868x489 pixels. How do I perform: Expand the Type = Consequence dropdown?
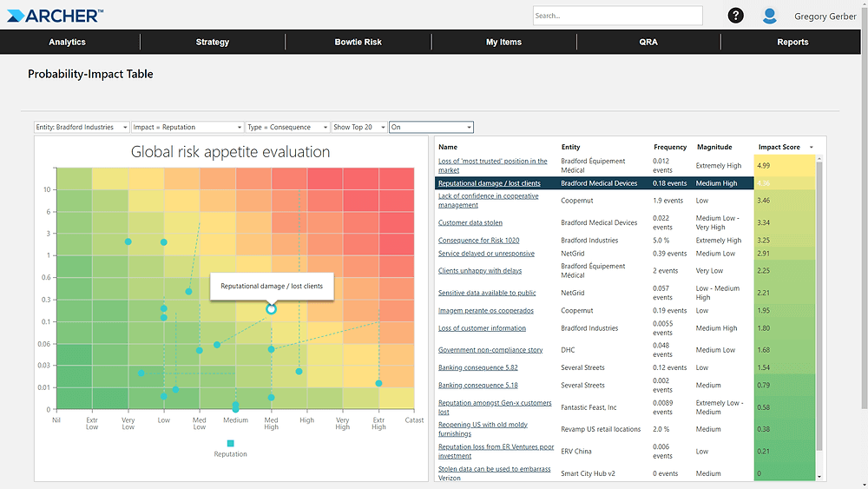point(288,128)
